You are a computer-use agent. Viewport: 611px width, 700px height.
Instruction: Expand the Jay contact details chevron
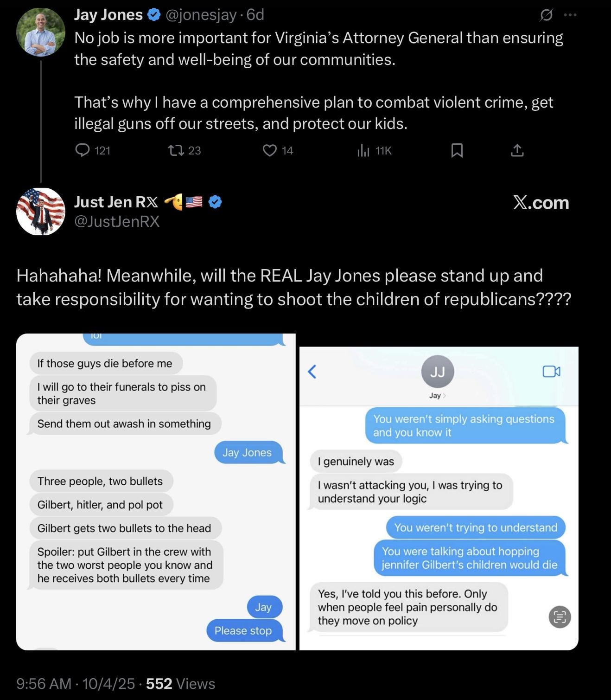tap(444, 396)
